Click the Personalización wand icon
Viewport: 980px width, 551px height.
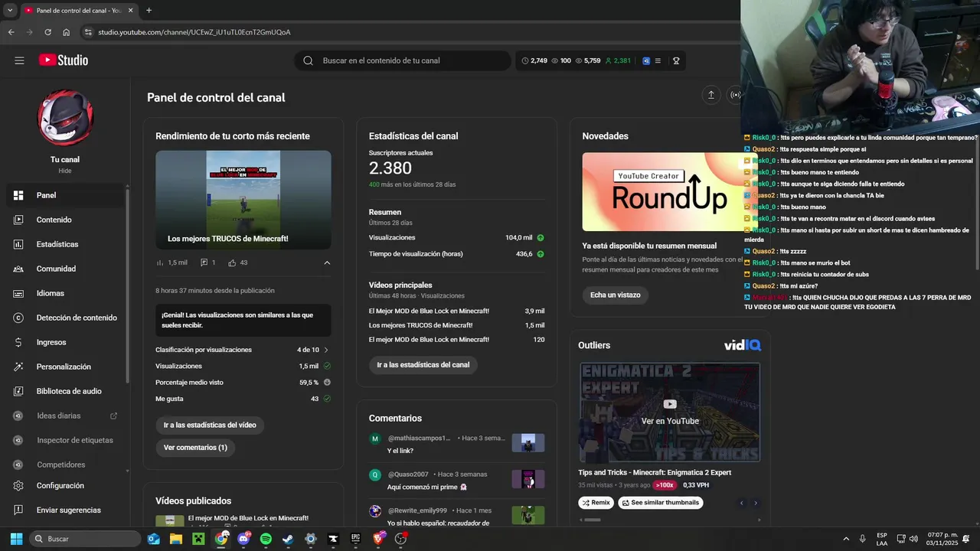pyautogui.click(x=18, y=367)
